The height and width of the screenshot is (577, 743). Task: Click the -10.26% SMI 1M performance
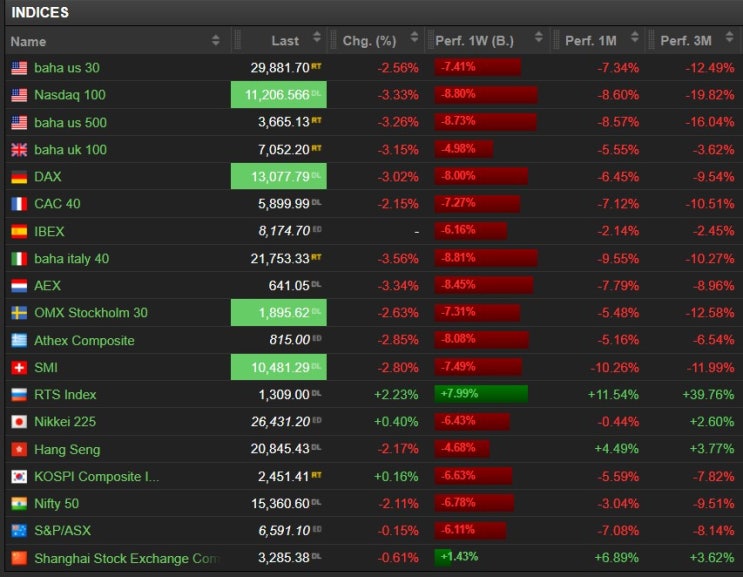pos(614,368)
